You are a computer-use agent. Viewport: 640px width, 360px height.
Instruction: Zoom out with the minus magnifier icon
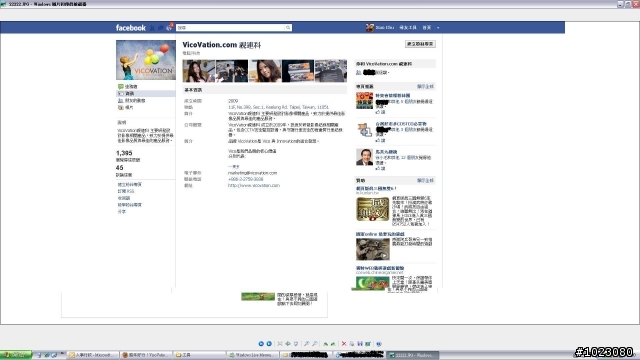click(x=315, y=344)
